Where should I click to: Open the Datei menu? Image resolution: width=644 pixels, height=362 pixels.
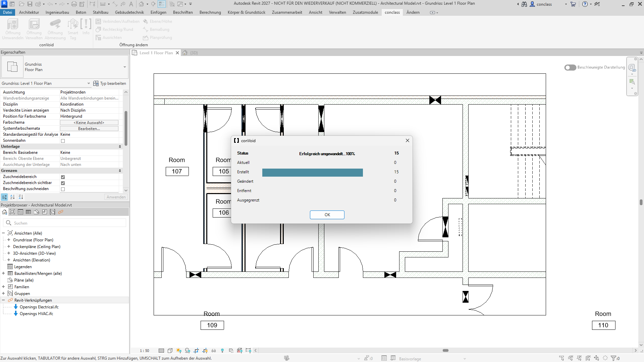pos(7,12)
